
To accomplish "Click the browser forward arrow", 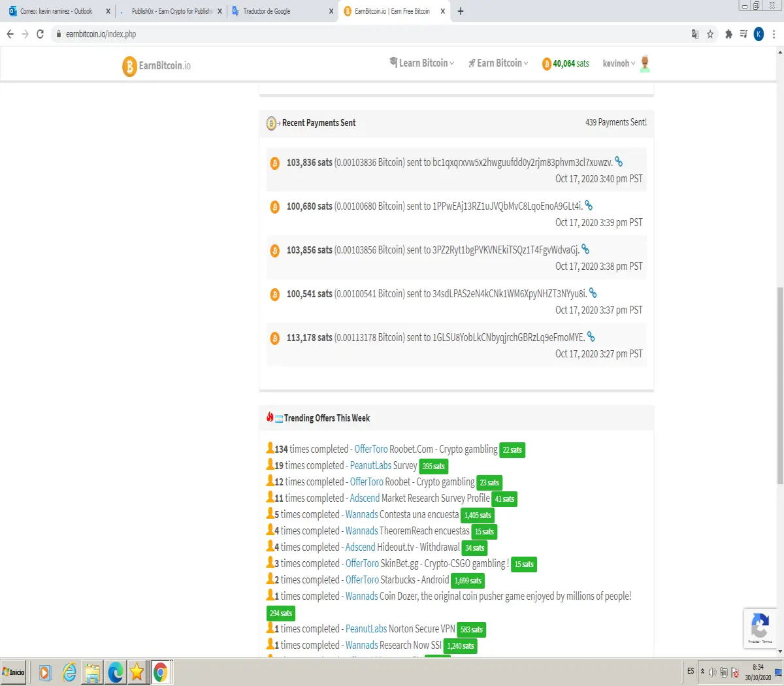I will coord(25,34).
